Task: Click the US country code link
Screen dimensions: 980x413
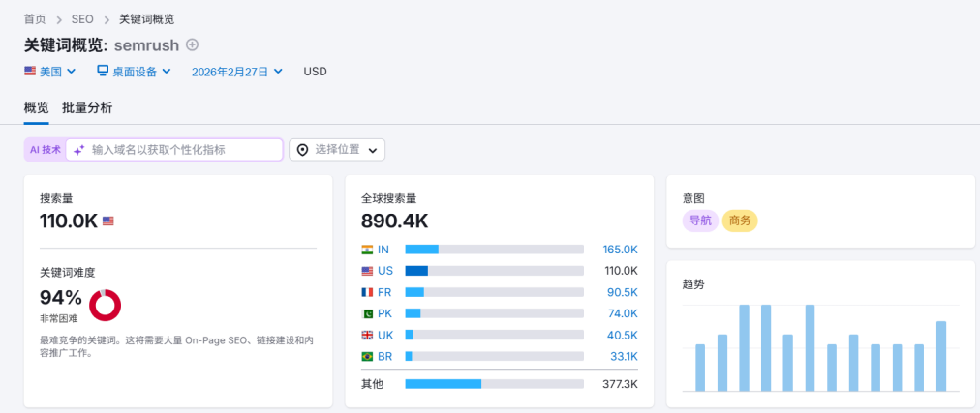Action: (x=385, y=271)
